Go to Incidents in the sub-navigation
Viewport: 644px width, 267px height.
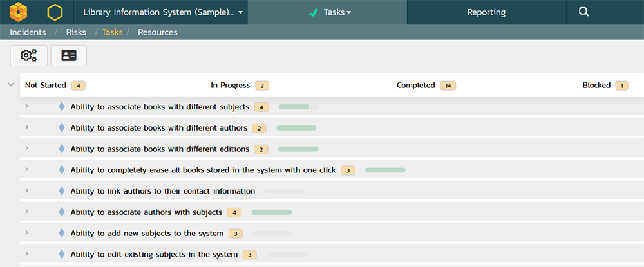tap(28, 32)
